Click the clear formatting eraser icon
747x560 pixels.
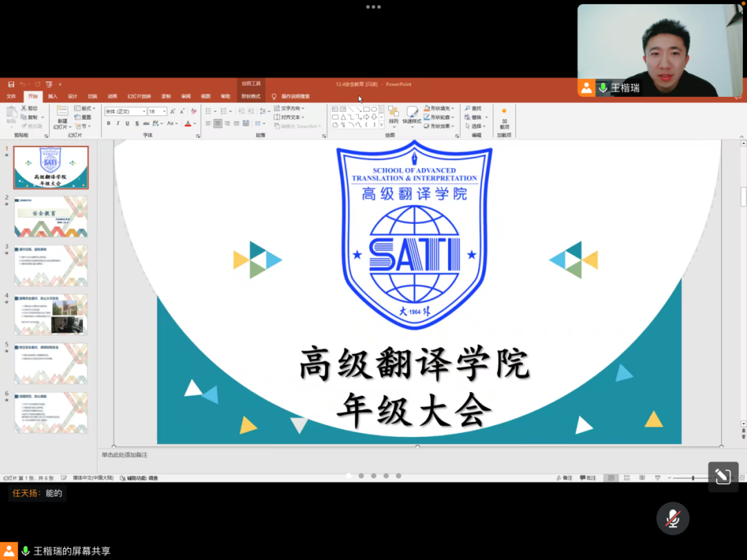tap(194, 111)
